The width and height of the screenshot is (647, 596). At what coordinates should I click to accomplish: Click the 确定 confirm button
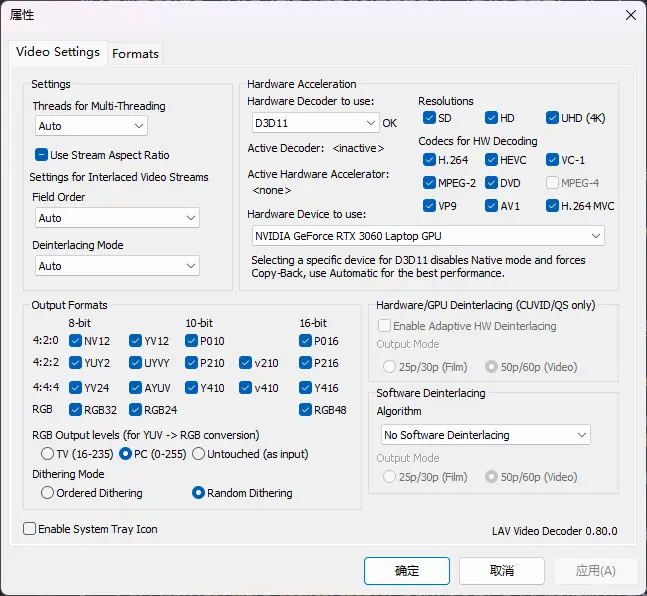[407, 571]
